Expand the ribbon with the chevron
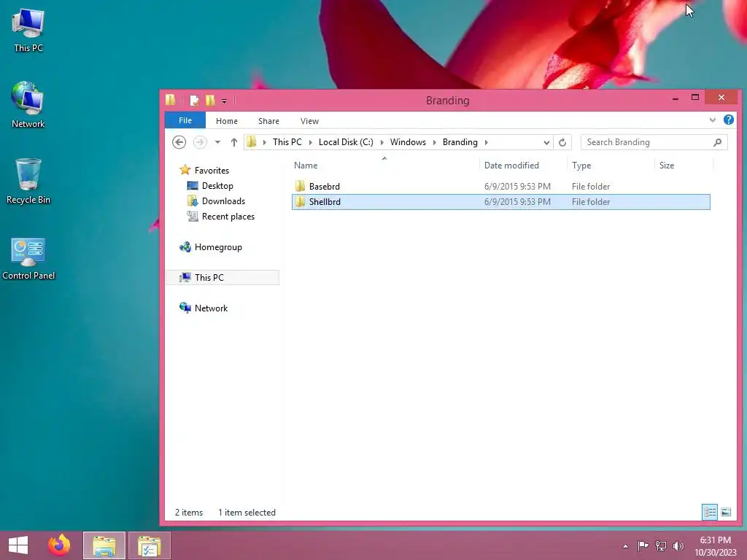 pos(712,120)
